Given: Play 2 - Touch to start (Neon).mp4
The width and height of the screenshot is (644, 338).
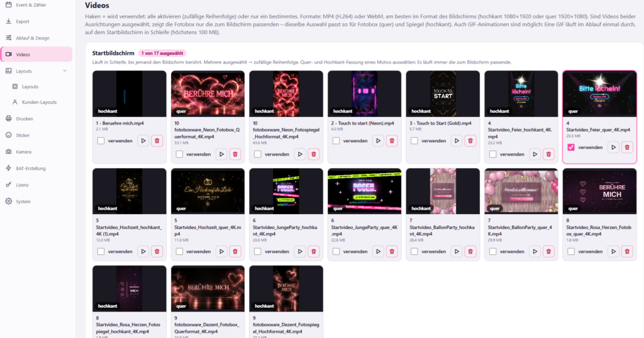Looking at the screenshot, I should coord(378,140).
